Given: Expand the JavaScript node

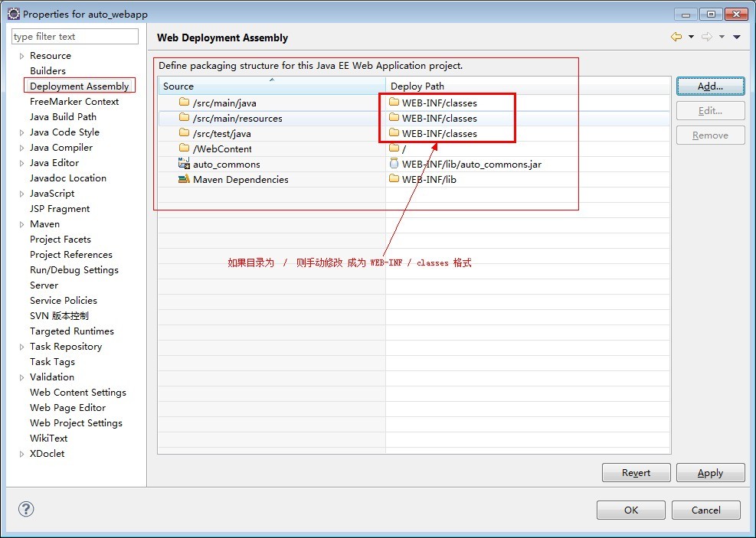Looking at the screenshot, I should pyautogui.click(x=21, y=194).
